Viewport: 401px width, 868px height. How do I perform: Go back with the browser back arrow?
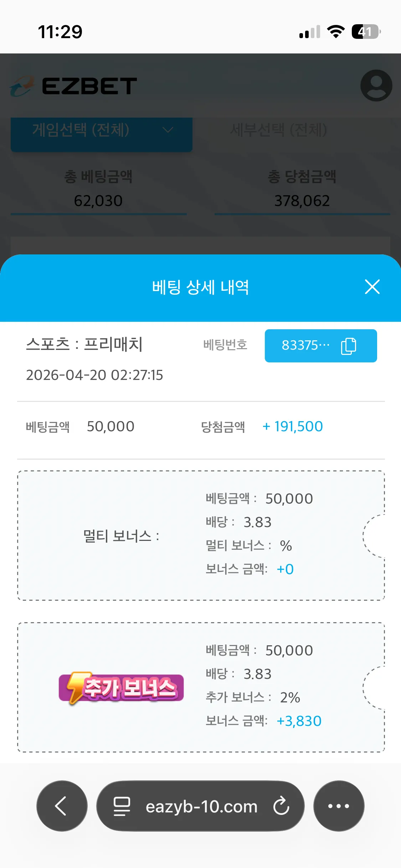(62, 806)
